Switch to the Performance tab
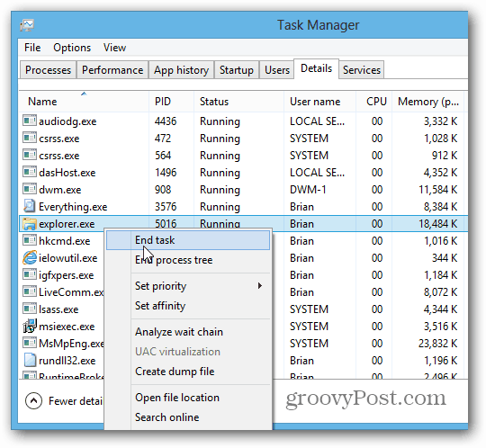486x448 pixels. [x=112, y=69]
